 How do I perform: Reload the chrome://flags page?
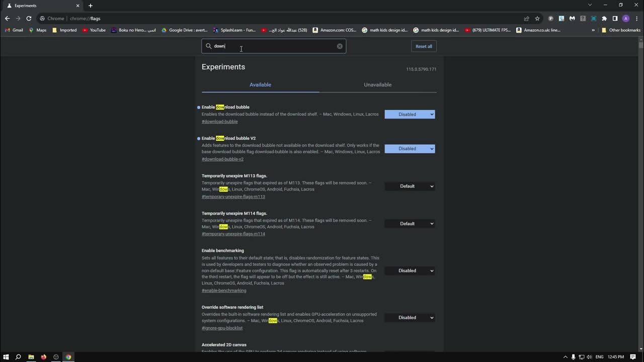point(29,19)
